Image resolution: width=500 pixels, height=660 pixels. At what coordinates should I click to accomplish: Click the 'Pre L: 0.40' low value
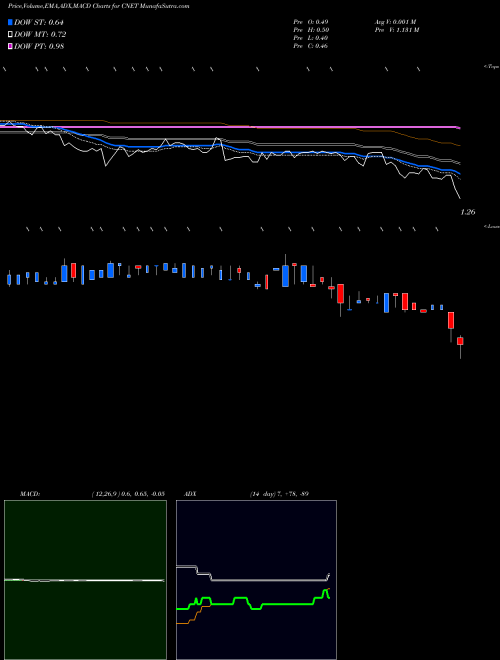pyautogui.click(x=311, y=38)
